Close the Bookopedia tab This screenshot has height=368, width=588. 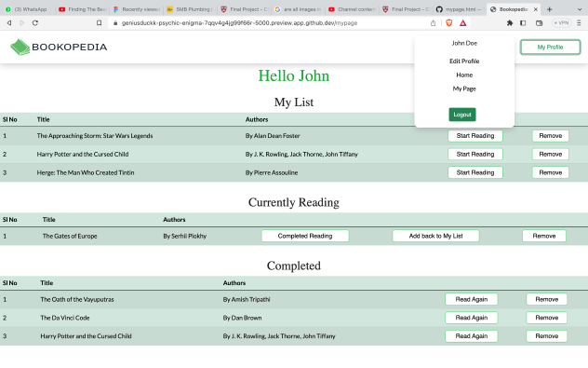(536, 9)
